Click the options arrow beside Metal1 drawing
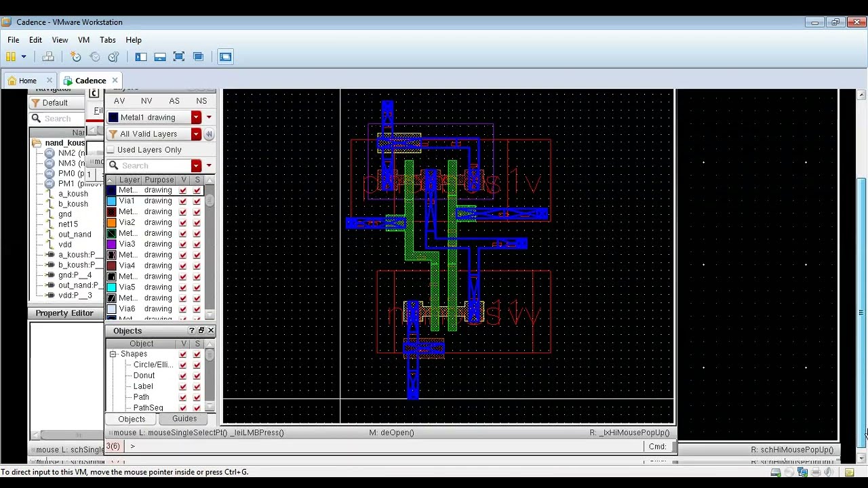Screen dimensions: 868x488 click(x=209, y=117)
